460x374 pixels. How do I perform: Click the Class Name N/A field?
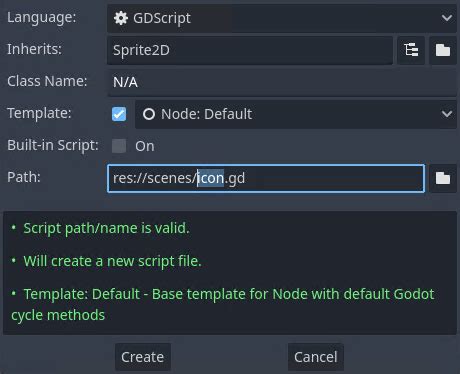click(282, 82)
